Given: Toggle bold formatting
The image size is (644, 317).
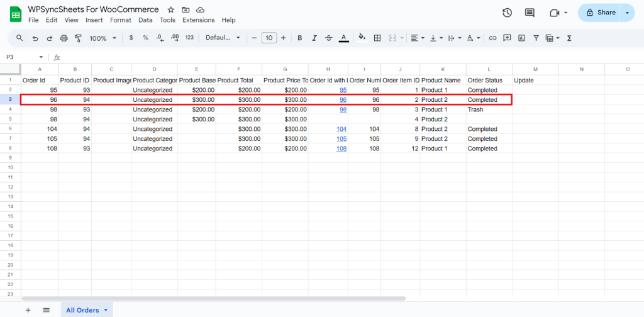Looking at the screenshot, I should (x=300, y=38).
